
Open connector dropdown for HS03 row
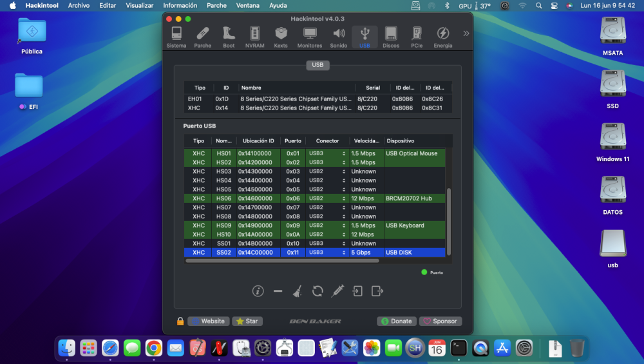tap(327, 171)
